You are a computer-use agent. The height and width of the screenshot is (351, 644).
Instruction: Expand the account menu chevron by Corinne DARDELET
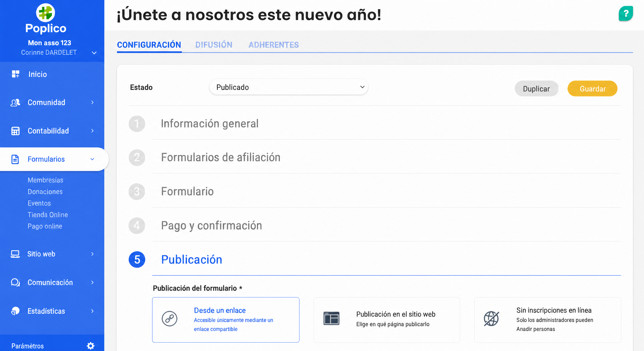94,53
